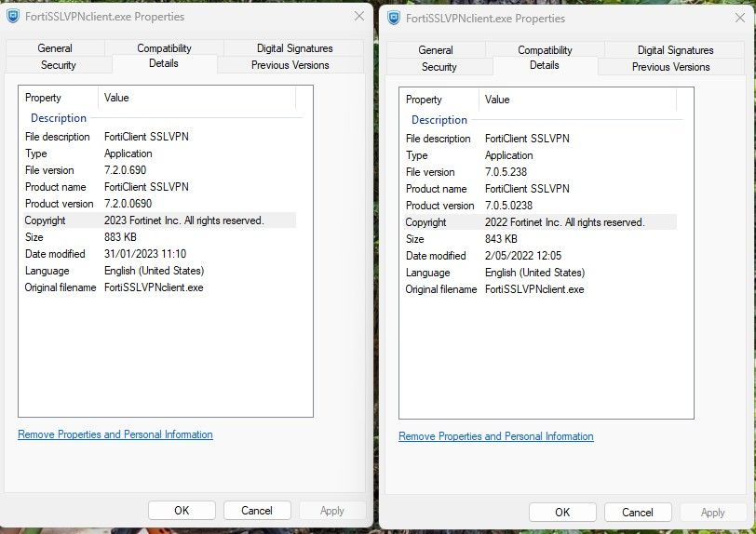Select the Original filename value in the right window
Image resolution: width=756 pixels, height=534 pixels.
[534, 289]
